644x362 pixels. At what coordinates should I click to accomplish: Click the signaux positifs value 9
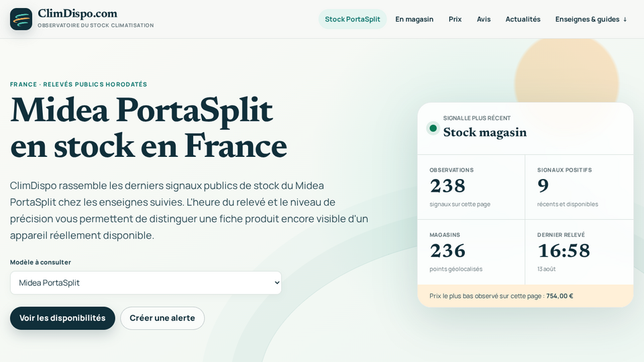click(543, 186)
